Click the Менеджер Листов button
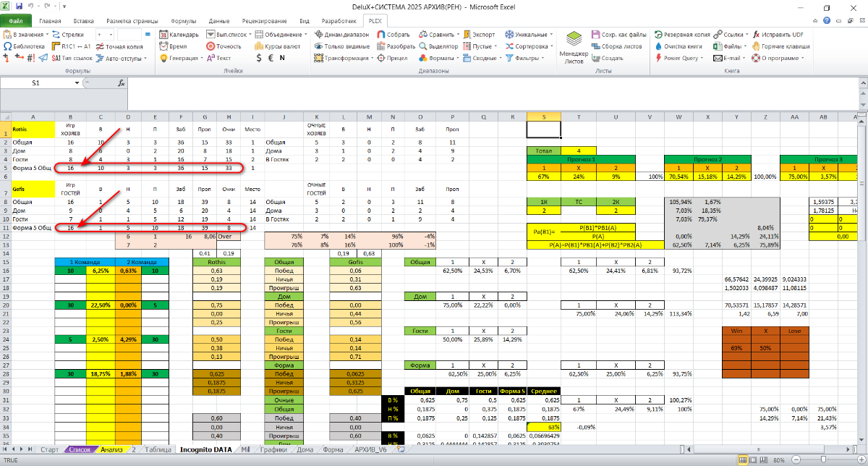This screenshot has height=466, width=868. tap(574, 48)
